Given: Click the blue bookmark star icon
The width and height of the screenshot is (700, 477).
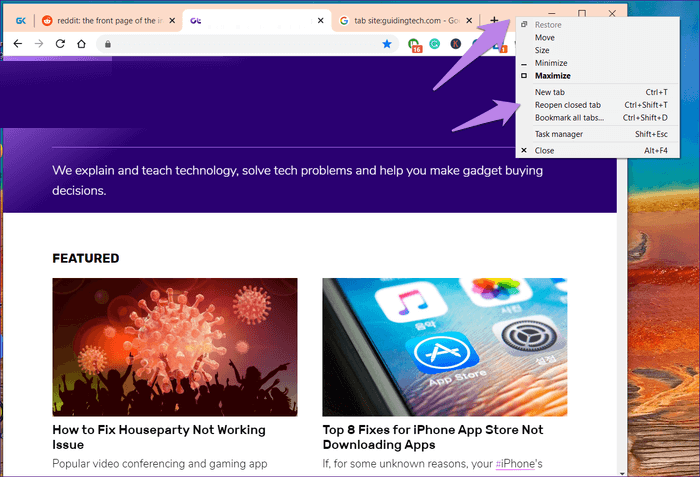Looking at the screenshot, I should tap(387, 44).
